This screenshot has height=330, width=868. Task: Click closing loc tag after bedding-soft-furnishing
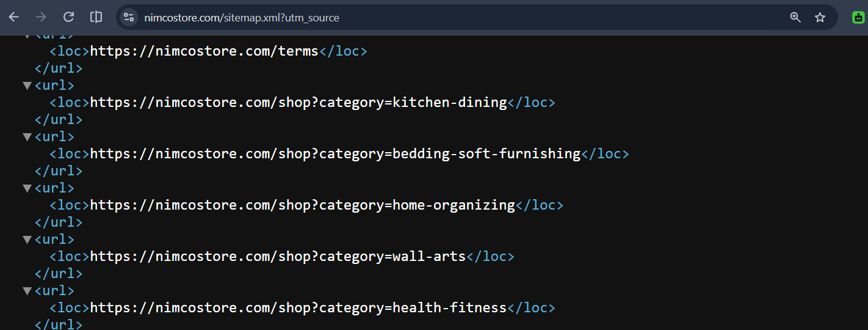[x=605, y=154]
